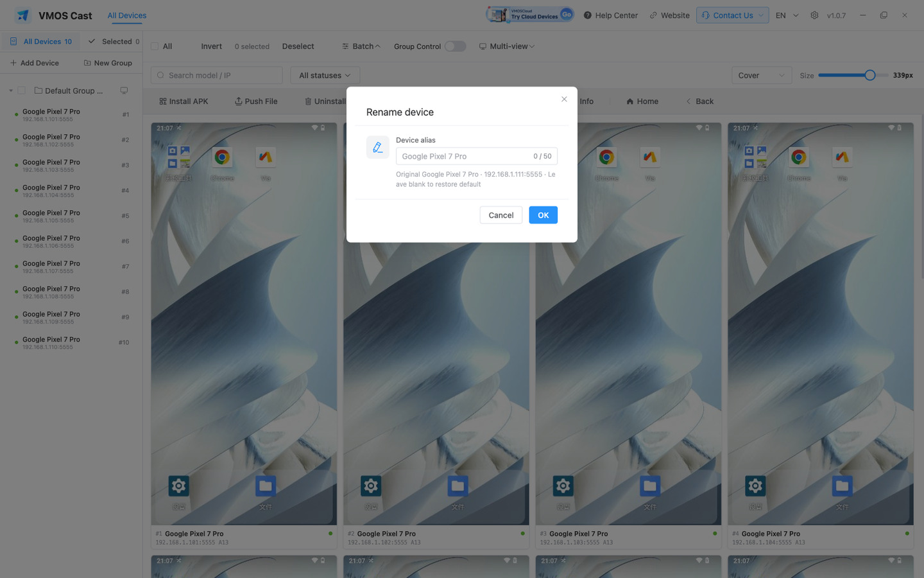
Task: Click the Home toolbar button
Action: 642,101
